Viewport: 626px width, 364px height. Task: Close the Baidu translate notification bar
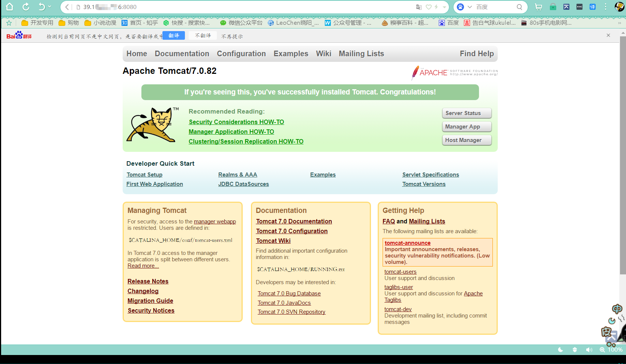pyautogui.click(x=608, y=35)
